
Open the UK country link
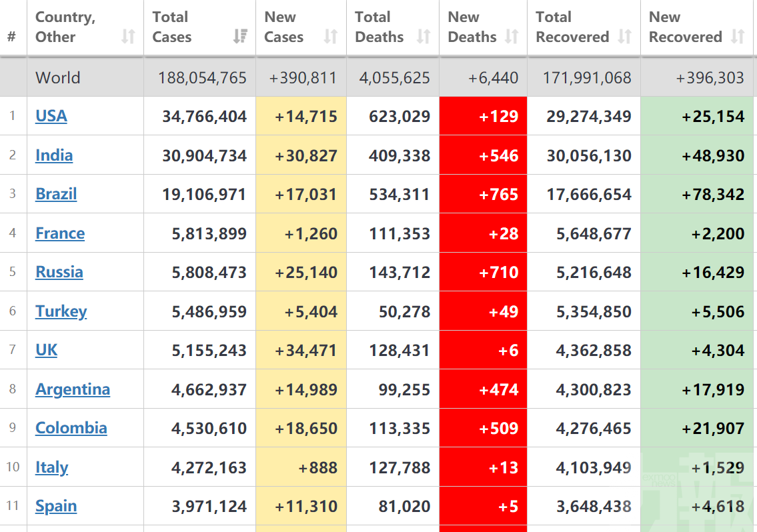click(46, 349)
